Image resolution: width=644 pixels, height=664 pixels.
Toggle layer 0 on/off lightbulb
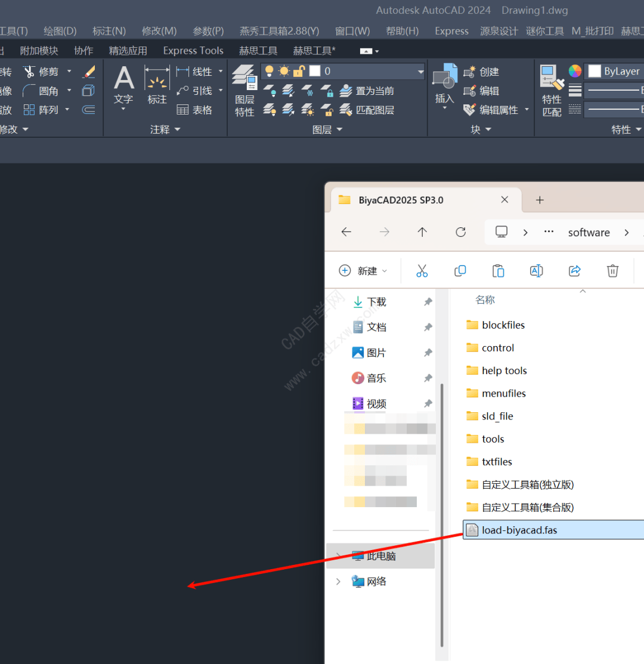[x=269, y=71]
